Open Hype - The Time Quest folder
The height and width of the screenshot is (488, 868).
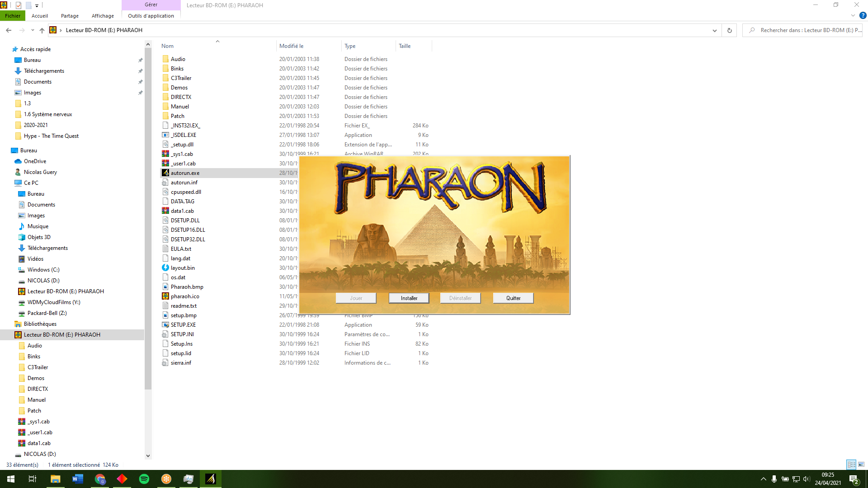(51, 136)
